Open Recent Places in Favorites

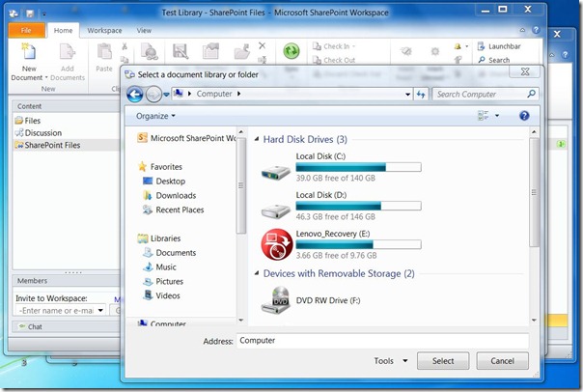174,210
